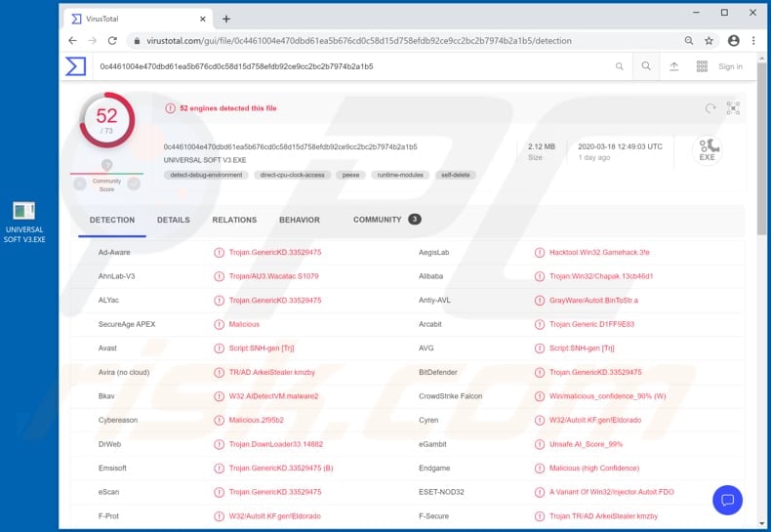Open the similarity graph icon
771x532 pixels.
tap(733, 108)
